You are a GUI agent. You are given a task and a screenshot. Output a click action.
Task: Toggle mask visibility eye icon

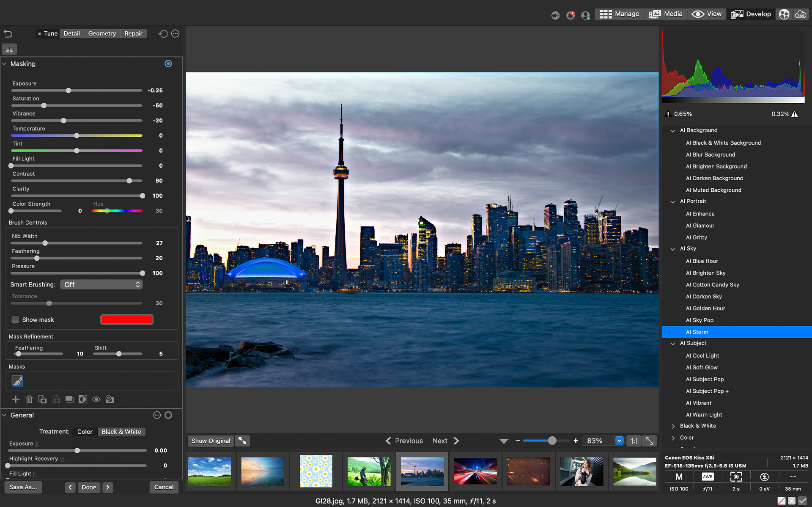coord(96,399)
